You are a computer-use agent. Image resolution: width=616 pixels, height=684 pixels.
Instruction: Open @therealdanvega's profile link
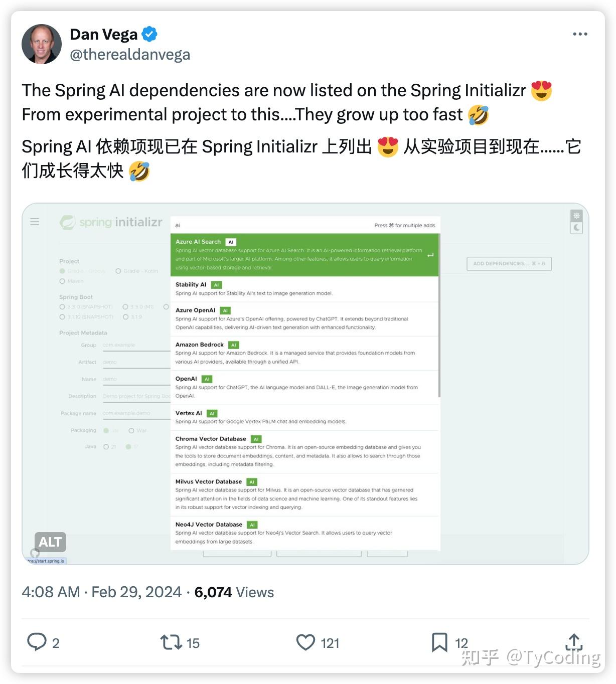coord(130,54)
